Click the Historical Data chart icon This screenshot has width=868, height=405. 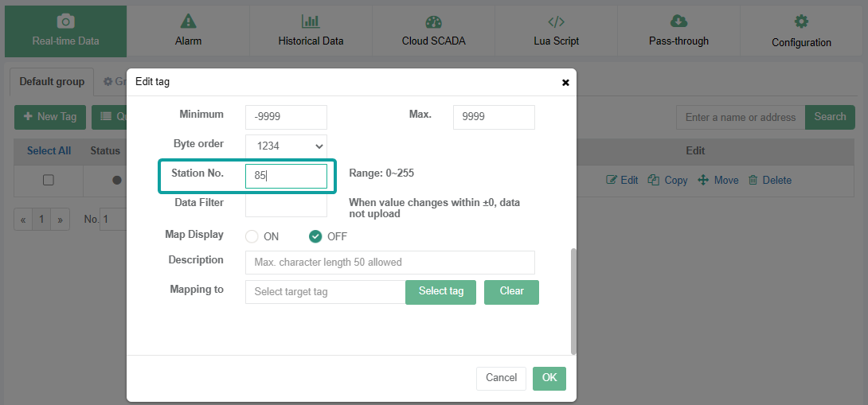[x=311, y=21]
